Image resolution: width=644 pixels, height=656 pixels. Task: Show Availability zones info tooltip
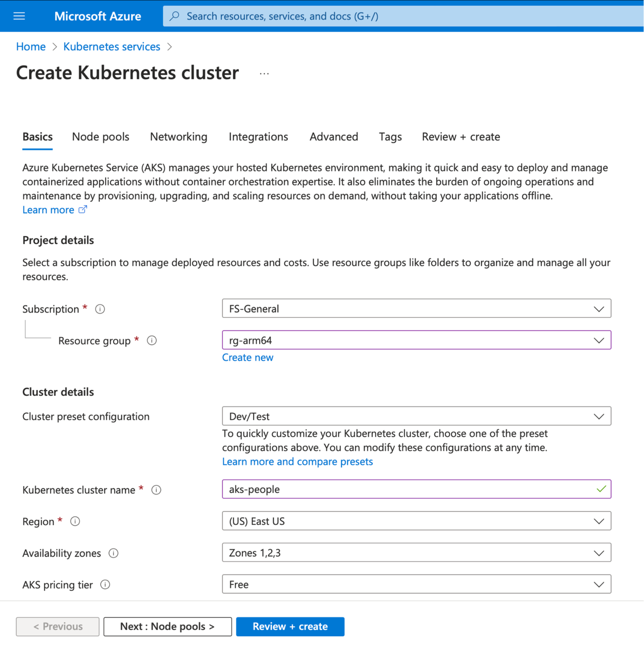tap(114, 553)
